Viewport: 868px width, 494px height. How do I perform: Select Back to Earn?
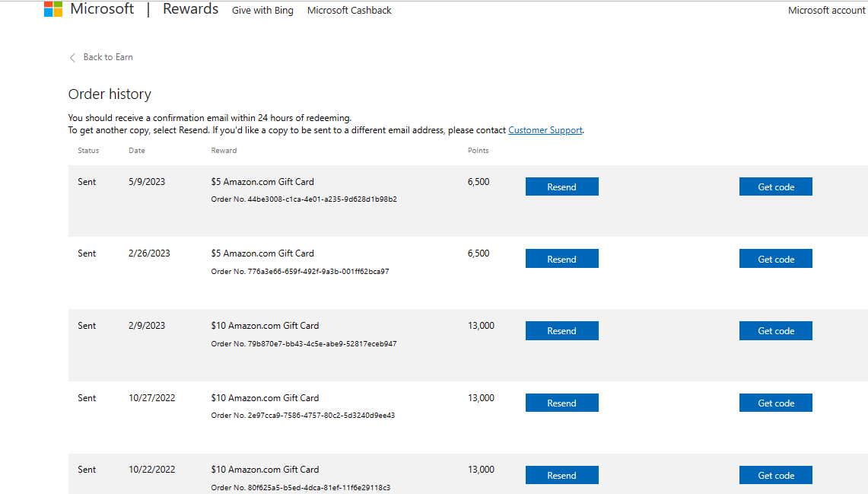107,56
